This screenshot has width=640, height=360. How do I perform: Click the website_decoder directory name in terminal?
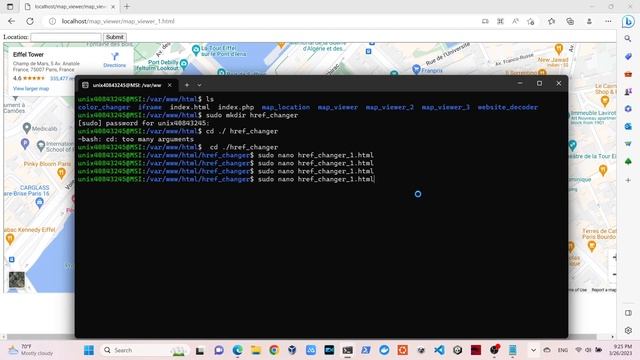tap(508, 107)
